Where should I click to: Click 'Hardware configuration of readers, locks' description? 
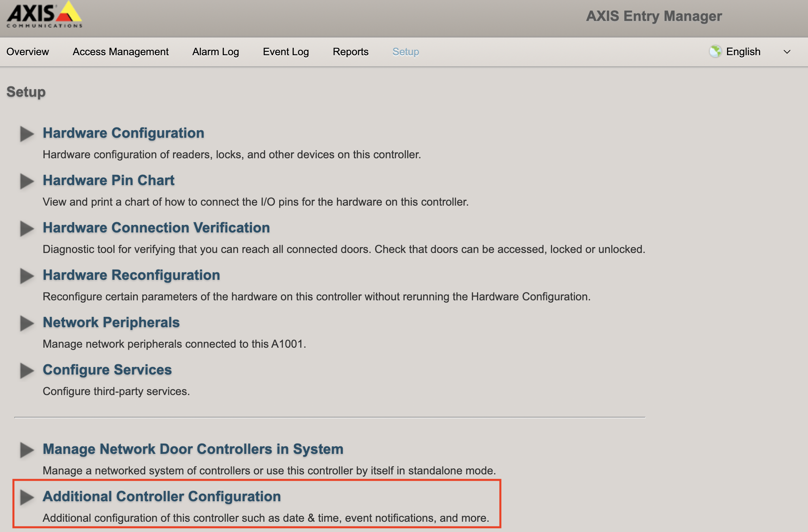[232, 155]
